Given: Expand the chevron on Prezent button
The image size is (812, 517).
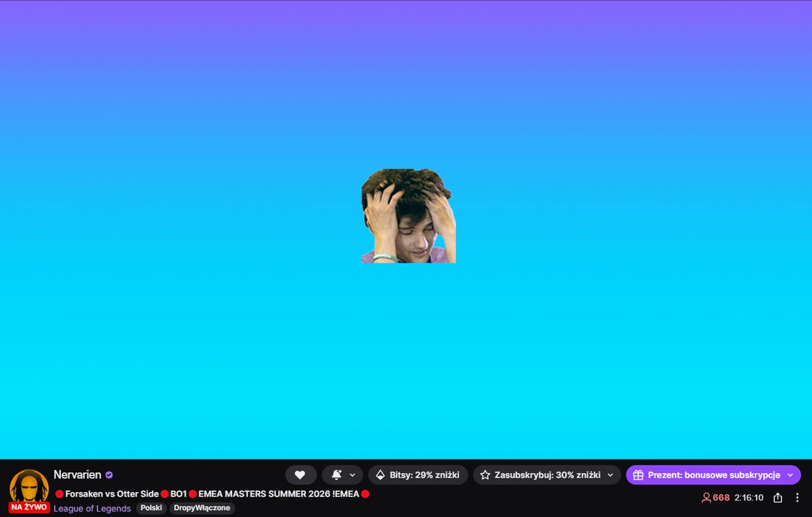Looking at the screenshot, I should (x=790, y=475).
